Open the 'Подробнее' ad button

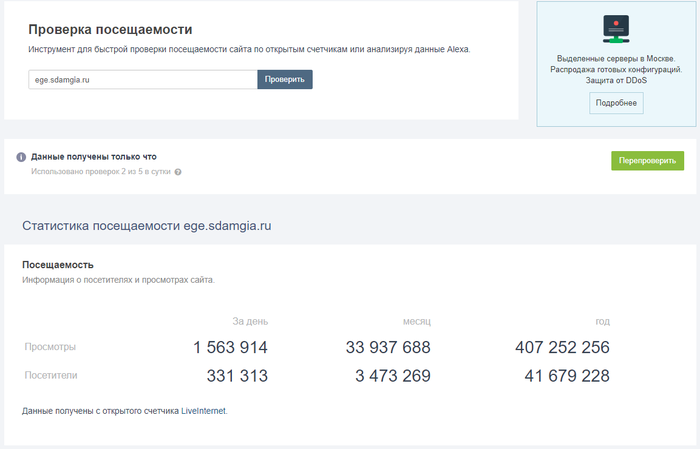click(x=616, y=103)
